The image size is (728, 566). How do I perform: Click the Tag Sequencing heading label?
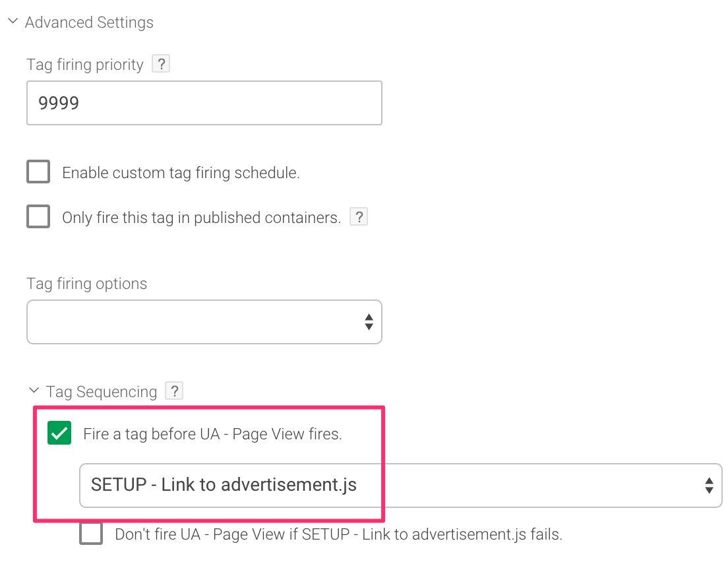click(x=101, y=392)
